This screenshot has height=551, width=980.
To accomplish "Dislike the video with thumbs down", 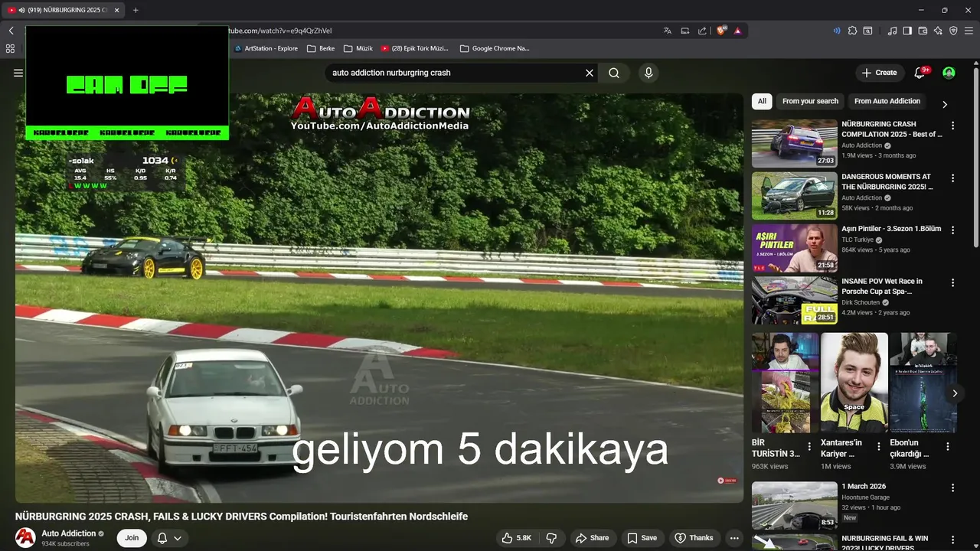I will [551, 538].
